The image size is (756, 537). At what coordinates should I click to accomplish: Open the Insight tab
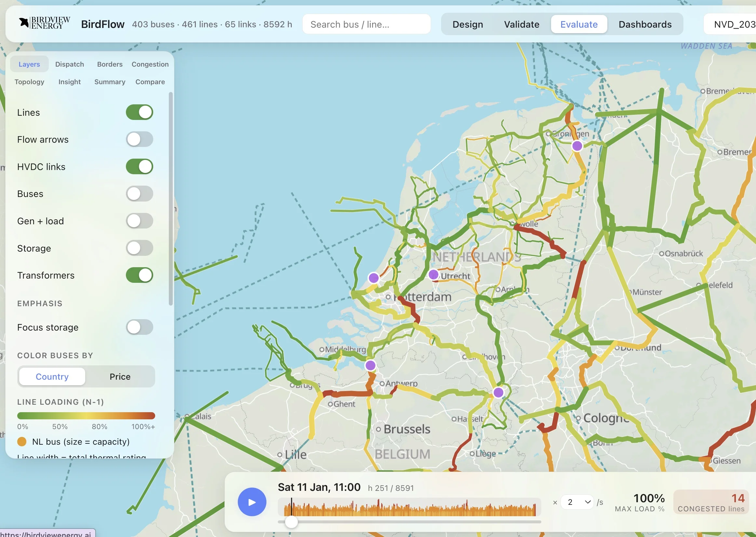(70, 82)
